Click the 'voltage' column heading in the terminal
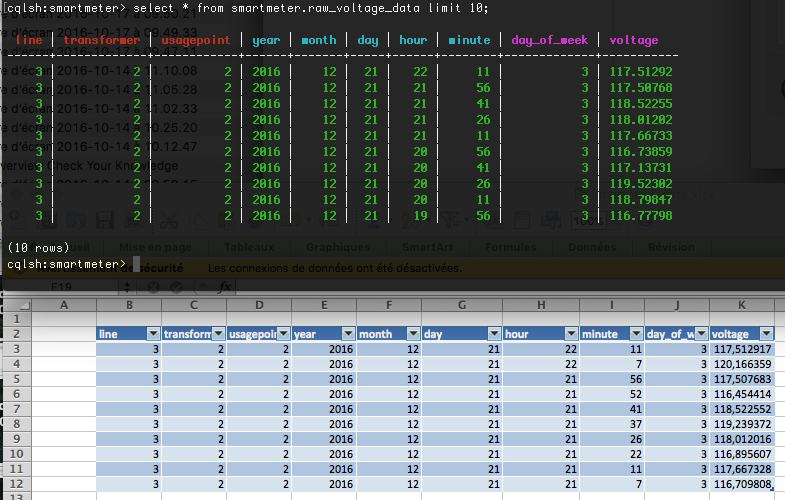This screenshot has height=500, width=785. (x=633, y=40)
